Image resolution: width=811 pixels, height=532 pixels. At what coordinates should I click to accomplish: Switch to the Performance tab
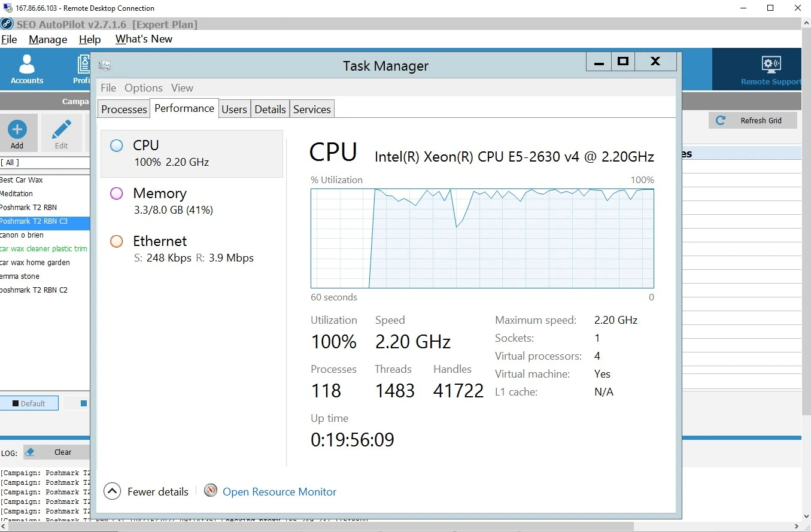click(184, 108)
